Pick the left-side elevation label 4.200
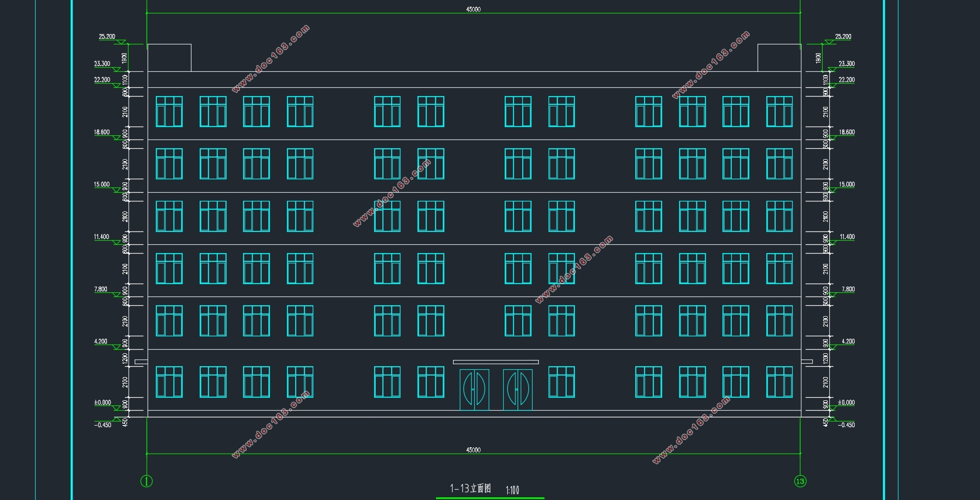The image size is (980, 500). click(x=101, y=341)
